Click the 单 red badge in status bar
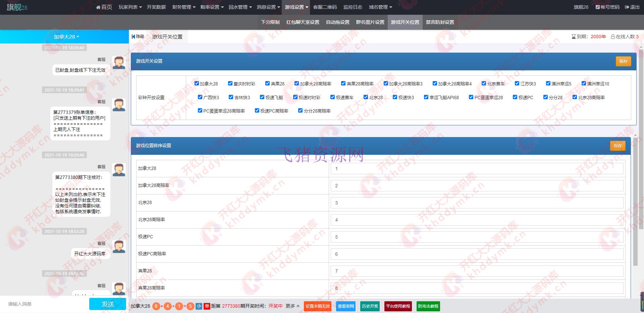 point(207,306)
